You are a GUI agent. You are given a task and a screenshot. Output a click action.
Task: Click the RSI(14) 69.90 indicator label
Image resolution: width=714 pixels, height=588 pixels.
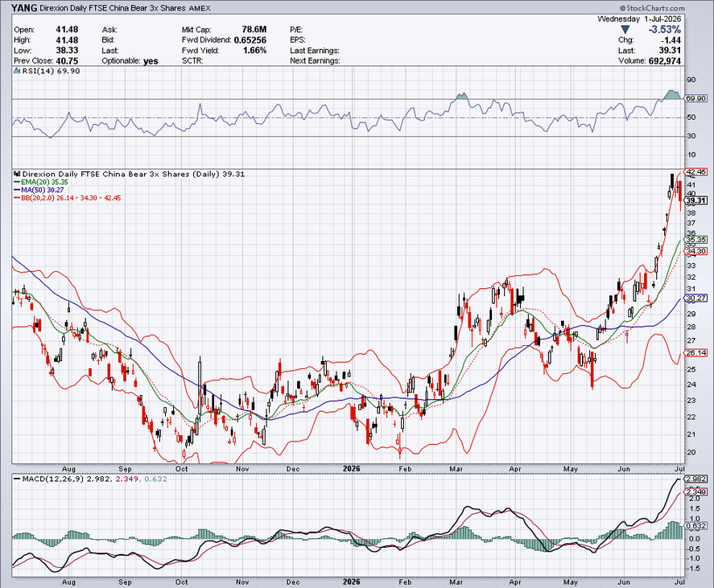[51, 71]
